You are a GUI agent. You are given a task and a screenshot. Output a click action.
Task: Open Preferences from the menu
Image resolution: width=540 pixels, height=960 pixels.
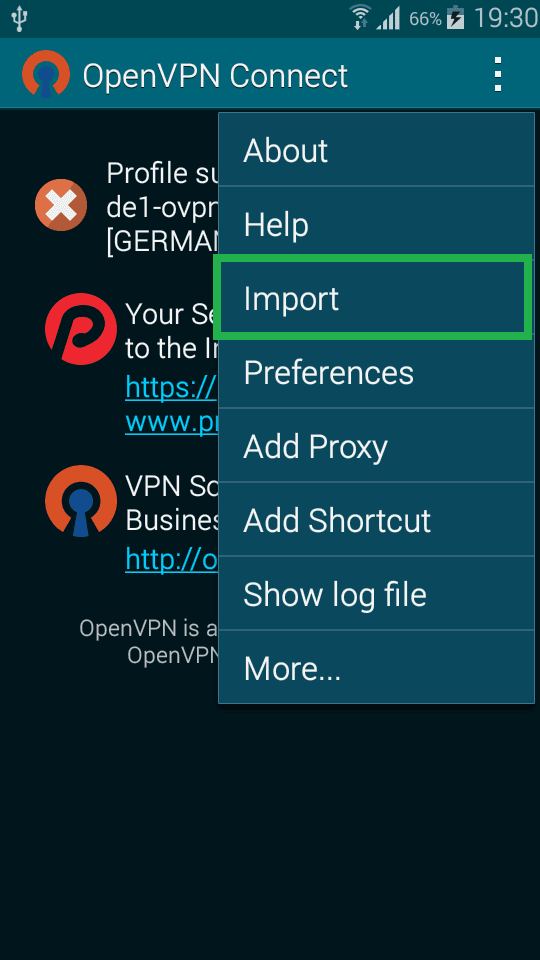tap(377, 372)
